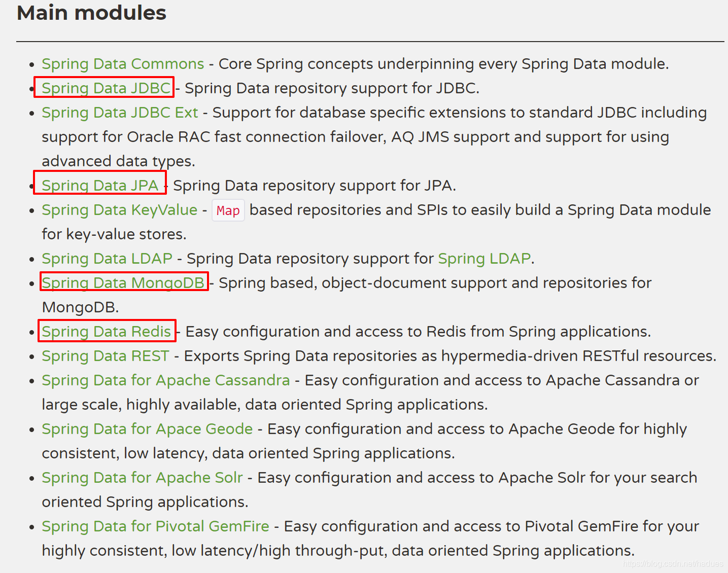This screenshot has height=573, width=728.
Task: Open the Spring Data KeyValue link
Action: 119,209
